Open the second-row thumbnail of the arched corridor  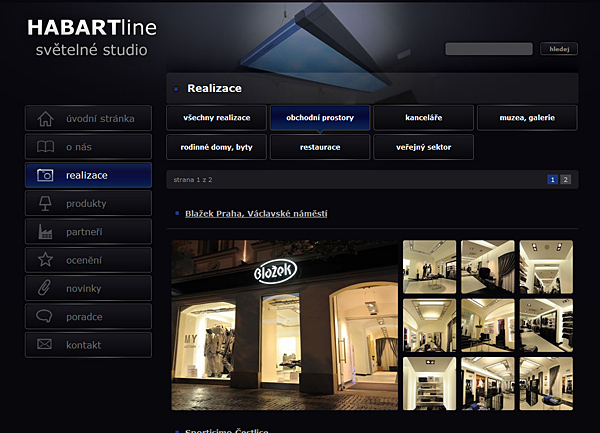(x=429, y=326)
